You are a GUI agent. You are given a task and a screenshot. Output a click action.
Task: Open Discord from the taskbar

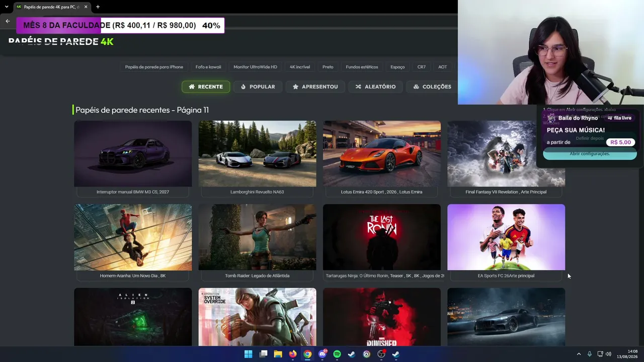323,354
